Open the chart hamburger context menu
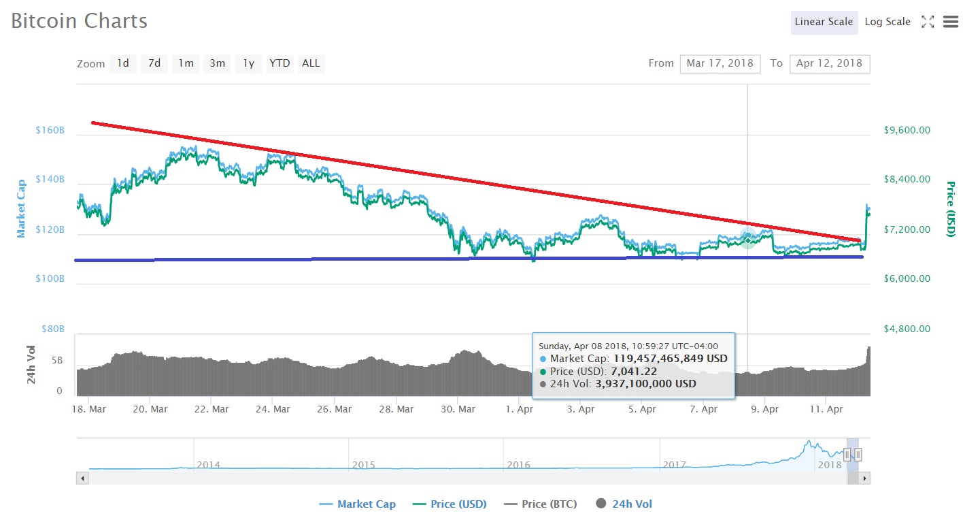The height and width of the screenshot is (520, 980). click(951, 22)
